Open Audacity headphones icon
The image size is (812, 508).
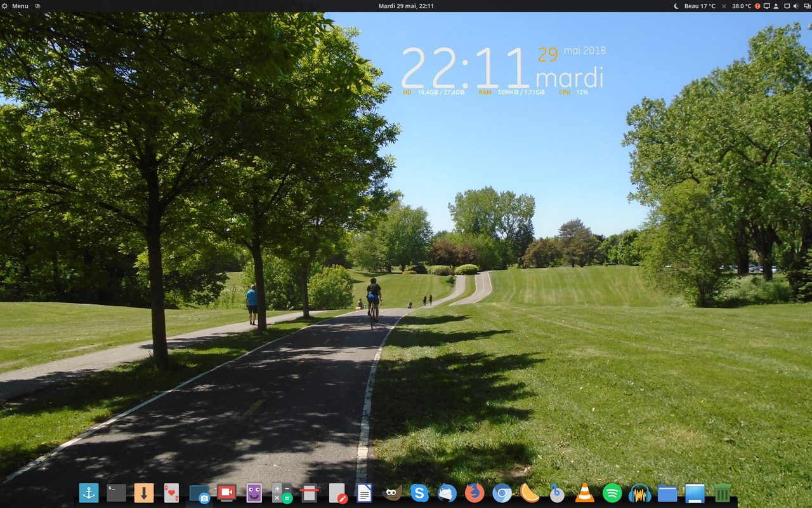click(640, 493)
